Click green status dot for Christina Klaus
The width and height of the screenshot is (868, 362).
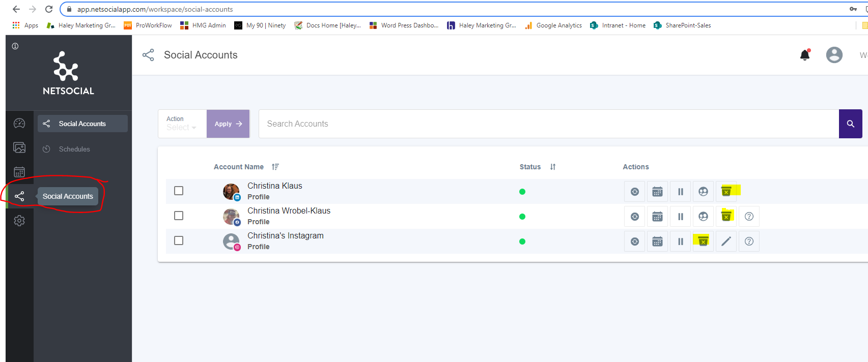522,192
